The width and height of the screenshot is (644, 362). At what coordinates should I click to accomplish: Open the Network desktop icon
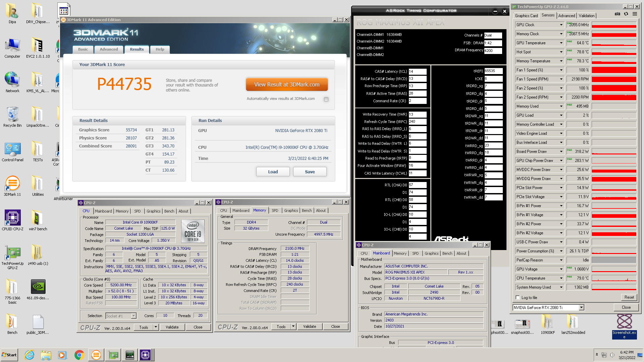(x=12, y=82)
